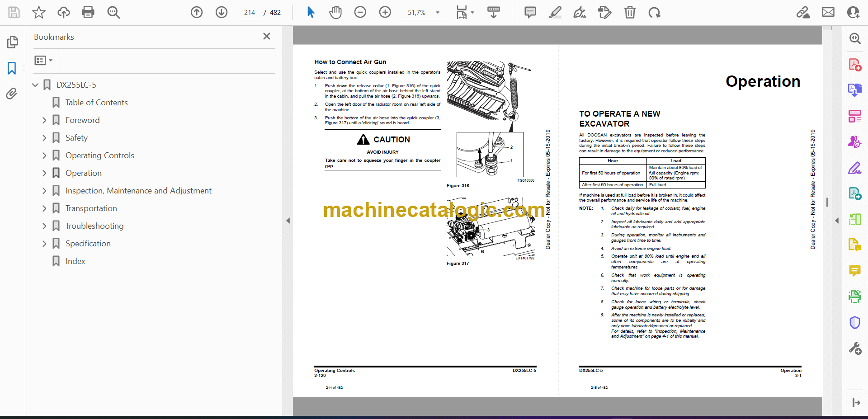
Task: Open bookmark options menu
Action: click(x=43, y=60)
